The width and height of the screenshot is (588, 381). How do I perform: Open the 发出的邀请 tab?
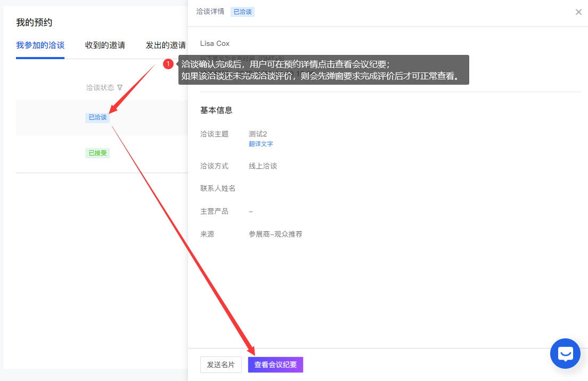(x=166, y=45)
